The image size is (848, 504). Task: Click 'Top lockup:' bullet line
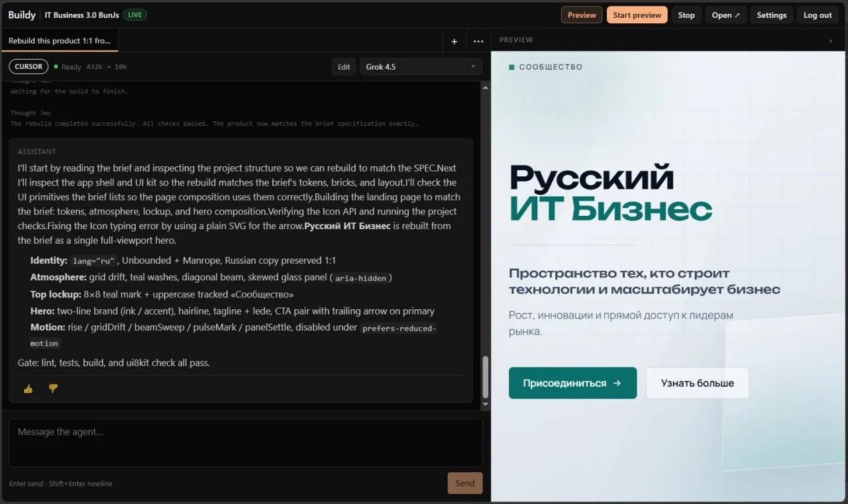(x=162, y=294)
